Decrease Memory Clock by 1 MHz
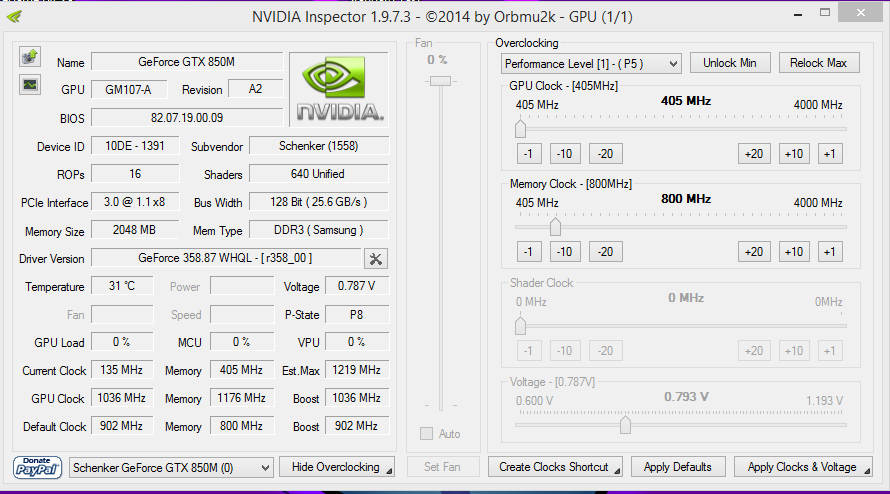Viewport: 890px width, 494px height. click(529, 252)
